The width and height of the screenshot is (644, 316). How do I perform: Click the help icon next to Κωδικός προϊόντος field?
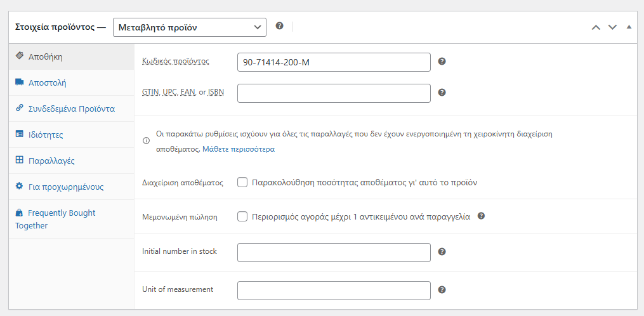click(442, 61)
